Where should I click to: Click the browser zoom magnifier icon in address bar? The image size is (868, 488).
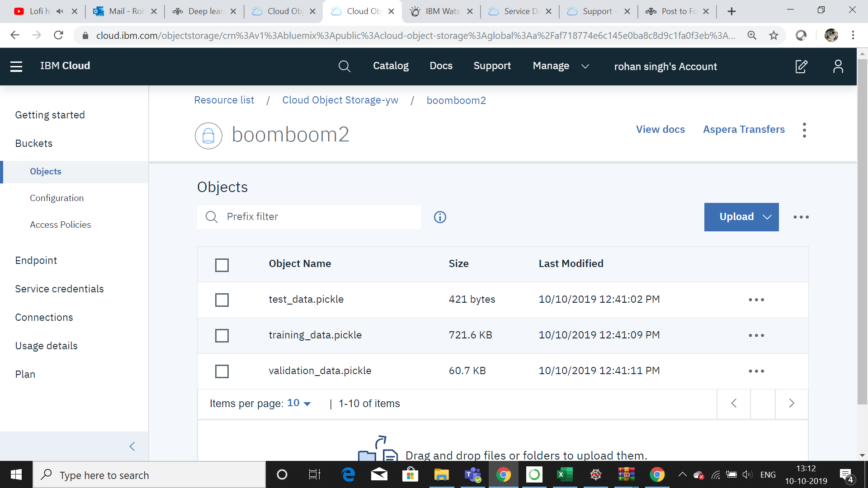point(752,35)
